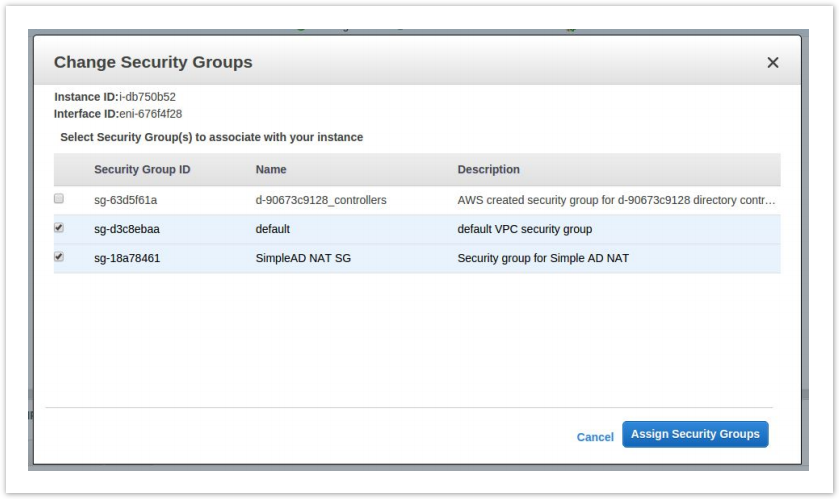Cancel the security group changes
Viewport: 839px width, 499px height.
coord(595,437)
